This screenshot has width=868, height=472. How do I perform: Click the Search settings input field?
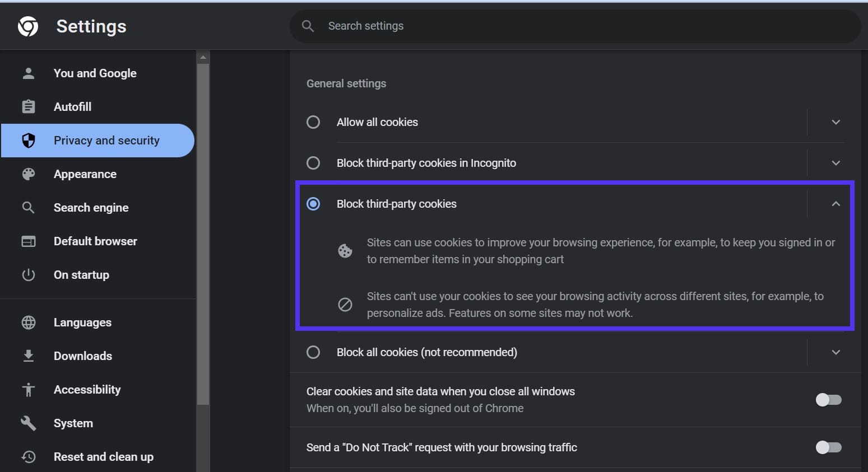[x=575, y=26]
